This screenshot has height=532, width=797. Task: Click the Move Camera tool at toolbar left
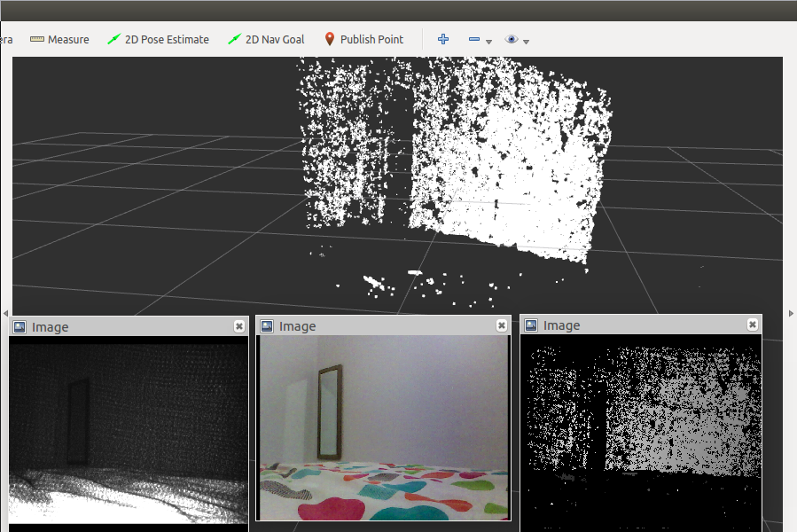coord(7,39)
